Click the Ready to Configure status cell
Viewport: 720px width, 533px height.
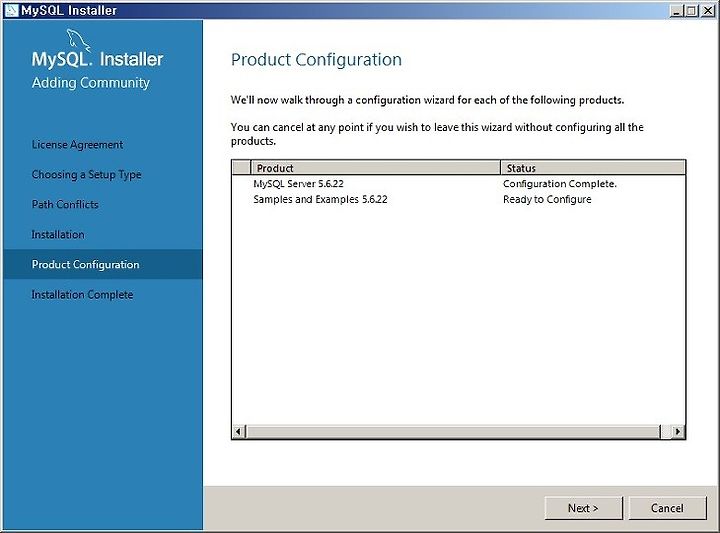pos(547,199)
